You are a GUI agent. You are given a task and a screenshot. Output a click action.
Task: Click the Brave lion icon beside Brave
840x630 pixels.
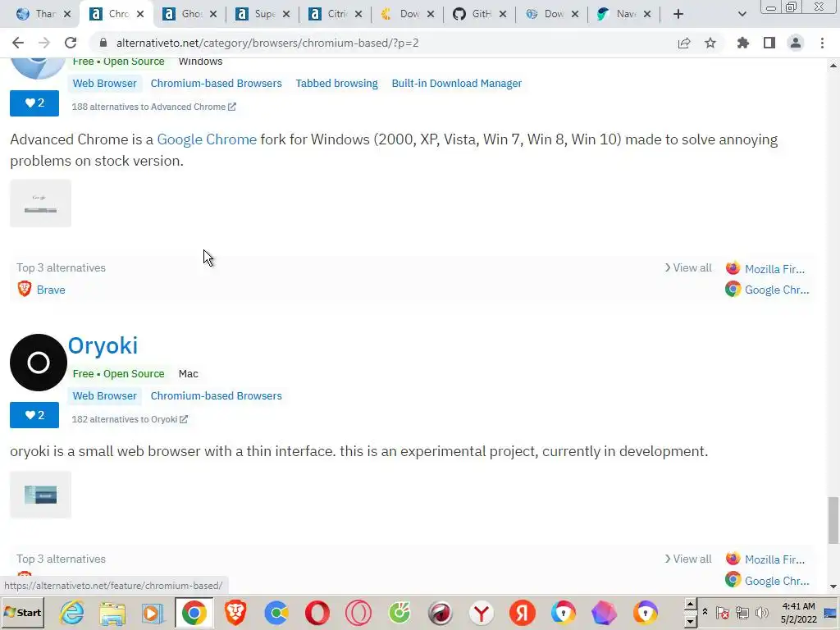pos(25,289)
